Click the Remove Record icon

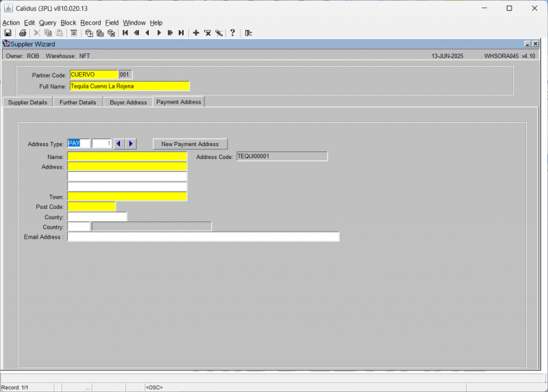208,33
